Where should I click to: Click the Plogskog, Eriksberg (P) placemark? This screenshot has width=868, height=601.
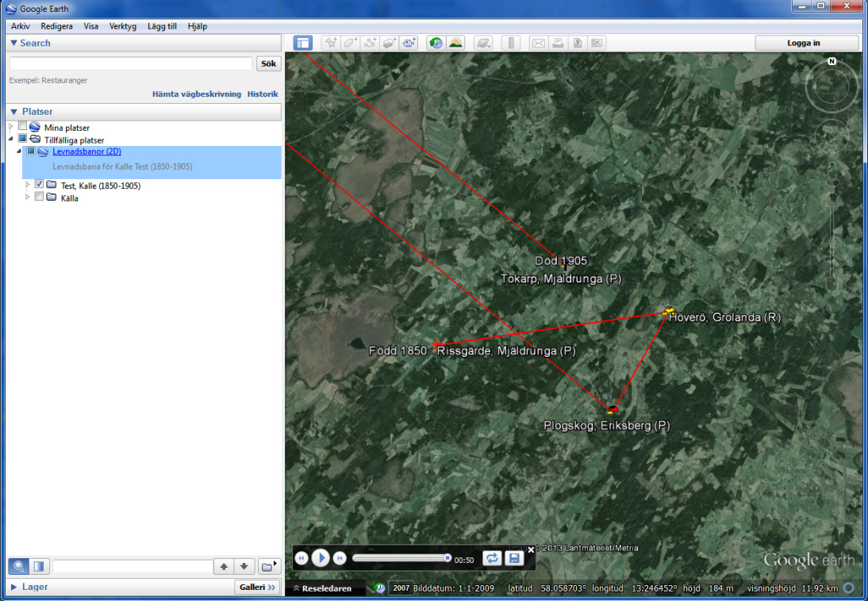[x=612, y=410]
